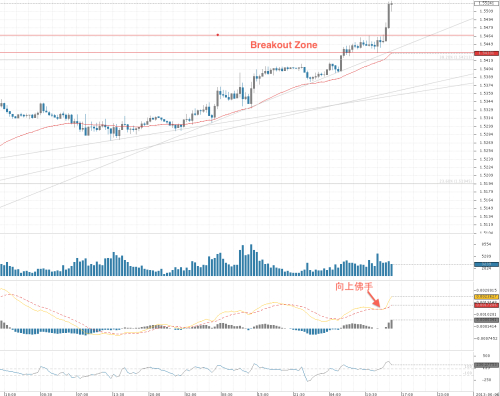The width and height of the screenshot is (500, 396).
Task: Click the red MACD signal value tag
Action: [486, 305]
